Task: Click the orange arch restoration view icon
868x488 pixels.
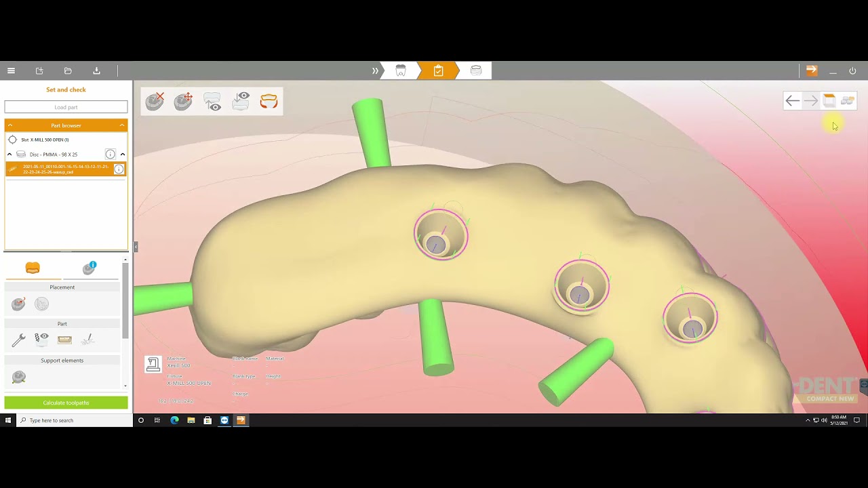Action: click(x=269, y=101)
